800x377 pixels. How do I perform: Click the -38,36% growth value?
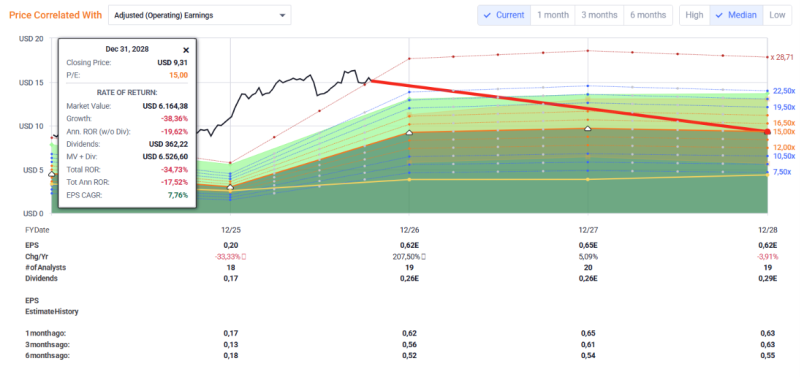click(x=175, y=119)
